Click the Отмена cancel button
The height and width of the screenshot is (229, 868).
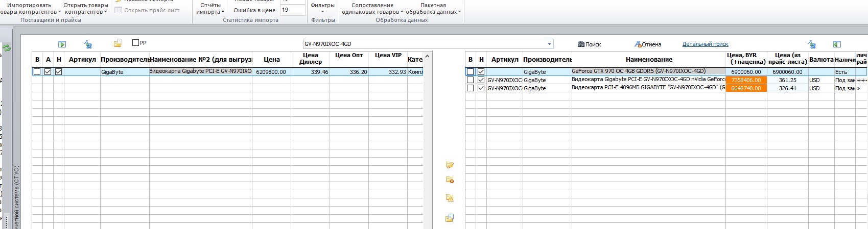point(648,44)
